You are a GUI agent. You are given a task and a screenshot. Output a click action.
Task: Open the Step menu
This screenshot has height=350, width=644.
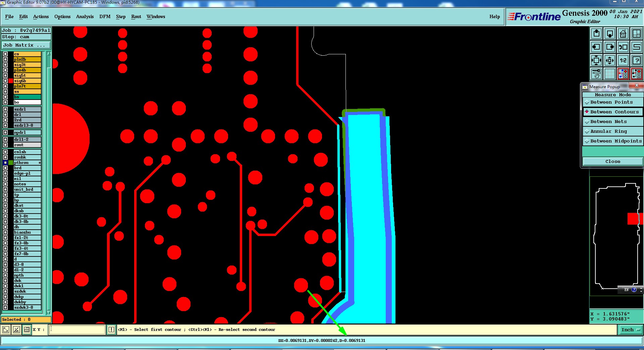point(121,16)
